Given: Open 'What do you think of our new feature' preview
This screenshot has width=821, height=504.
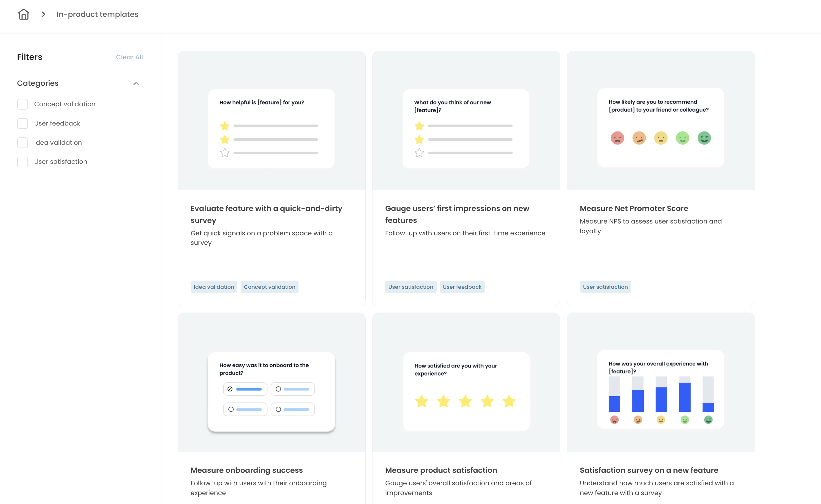Looking at the screenshot, I should tap(466, 129).
